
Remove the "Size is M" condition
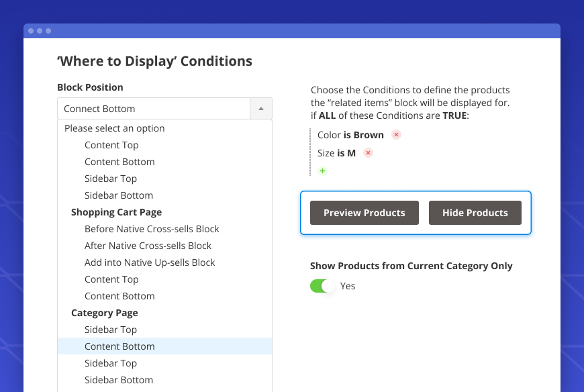(368, 152)
